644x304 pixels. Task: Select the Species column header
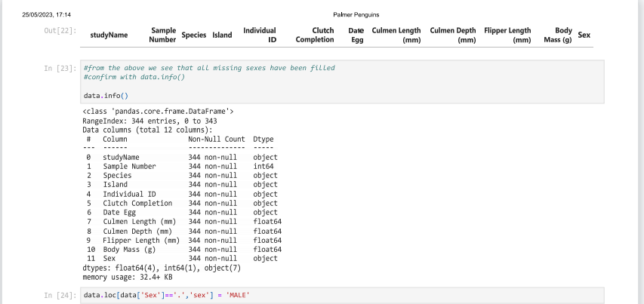pos(194,35)
